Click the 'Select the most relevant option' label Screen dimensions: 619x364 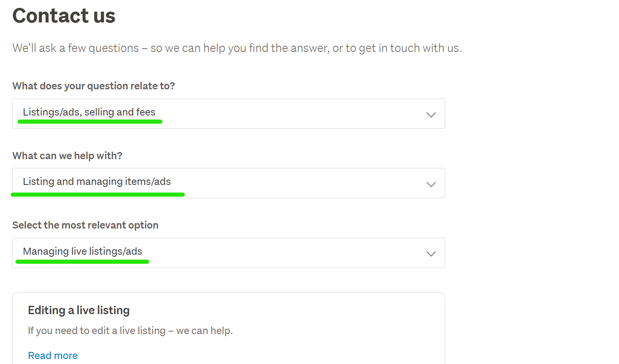pyautogui.click(x=85, y=225)
